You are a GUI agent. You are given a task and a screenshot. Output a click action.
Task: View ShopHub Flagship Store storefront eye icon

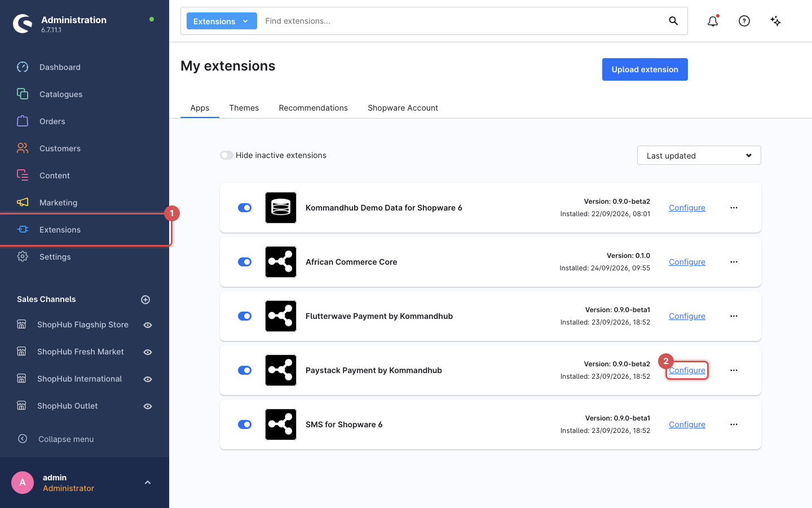(148, 325)
